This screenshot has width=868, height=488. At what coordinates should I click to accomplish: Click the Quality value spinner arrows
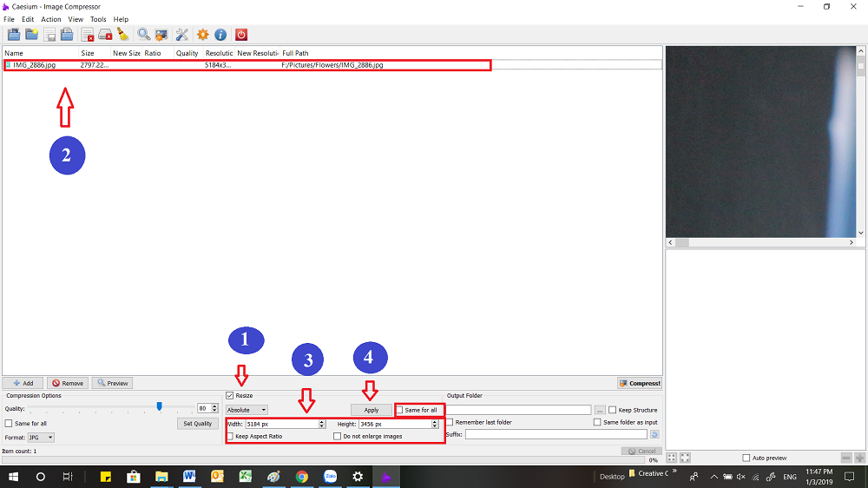(214, 408)
